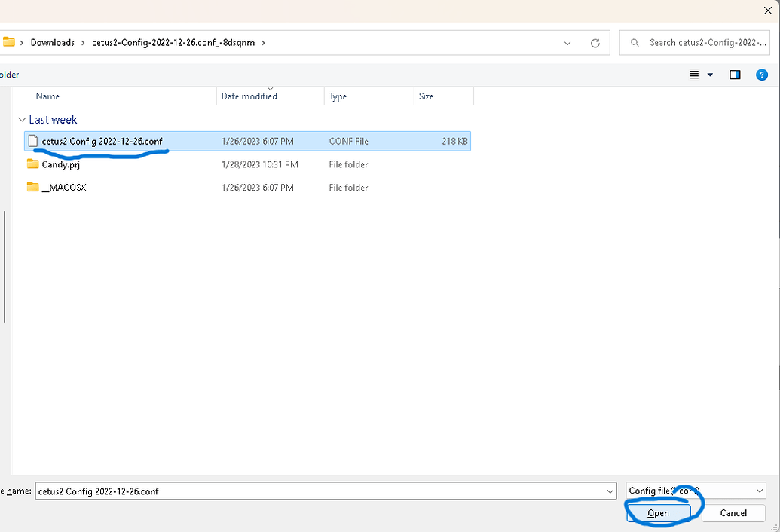Expand the file name history dropdown
780x532 pixels.
(610, 491)
